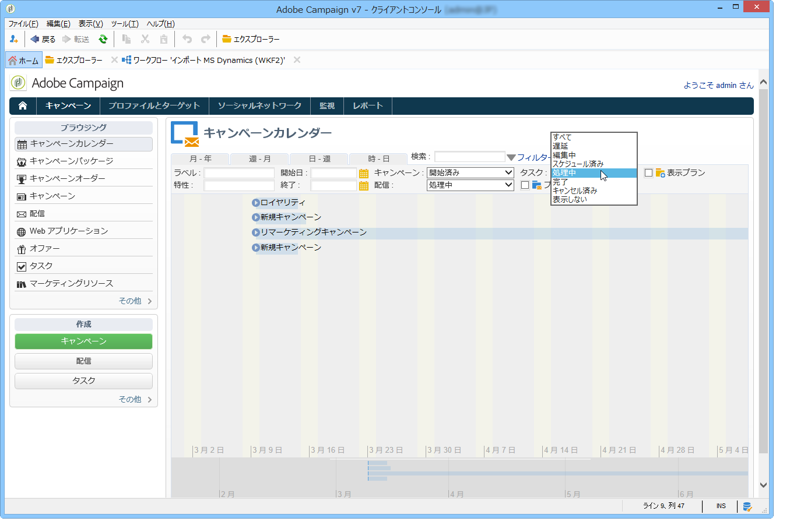Click the undo arrow icon
This screenshot has width=790, height=532.
click(187, 39)
